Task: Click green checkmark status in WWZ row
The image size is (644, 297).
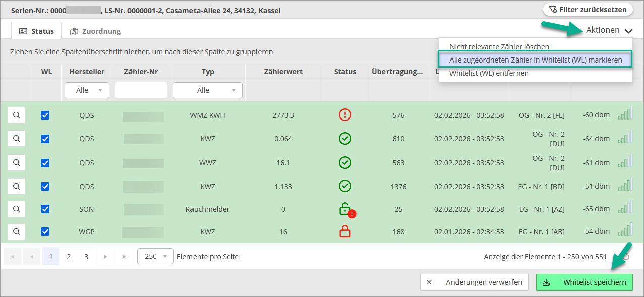Action: [345, 162]
